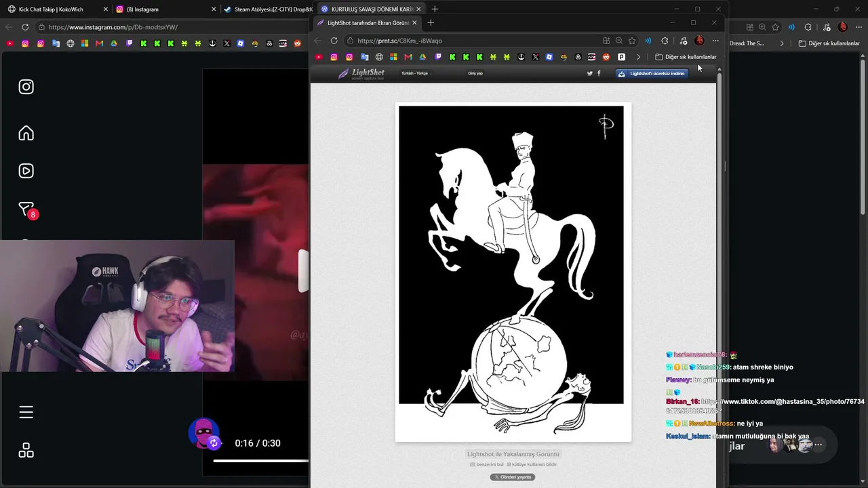Click the Gönderi yayınla button

click(x=513, y=477)
